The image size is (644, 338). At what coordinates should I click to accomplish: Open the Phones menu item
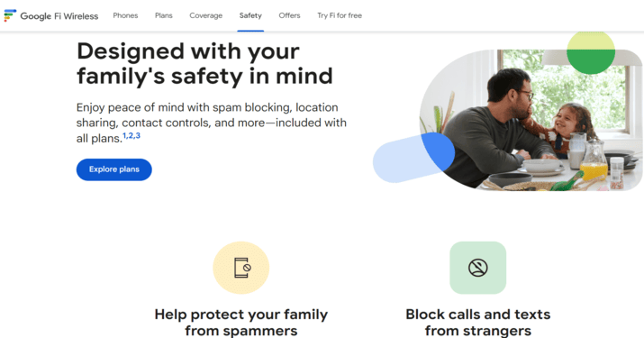(x=125, y=15)
